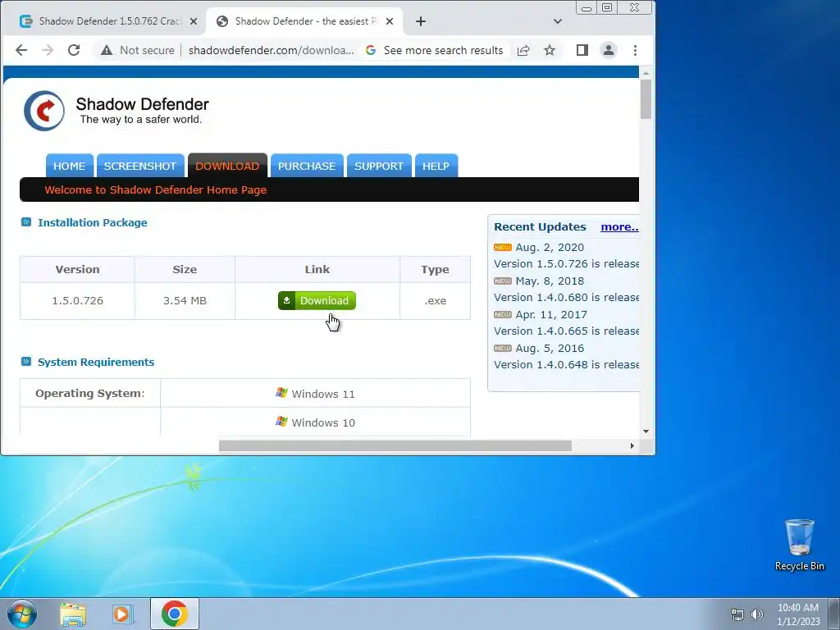
Task: Go to the HOME tab
Action: coord(69,166)
